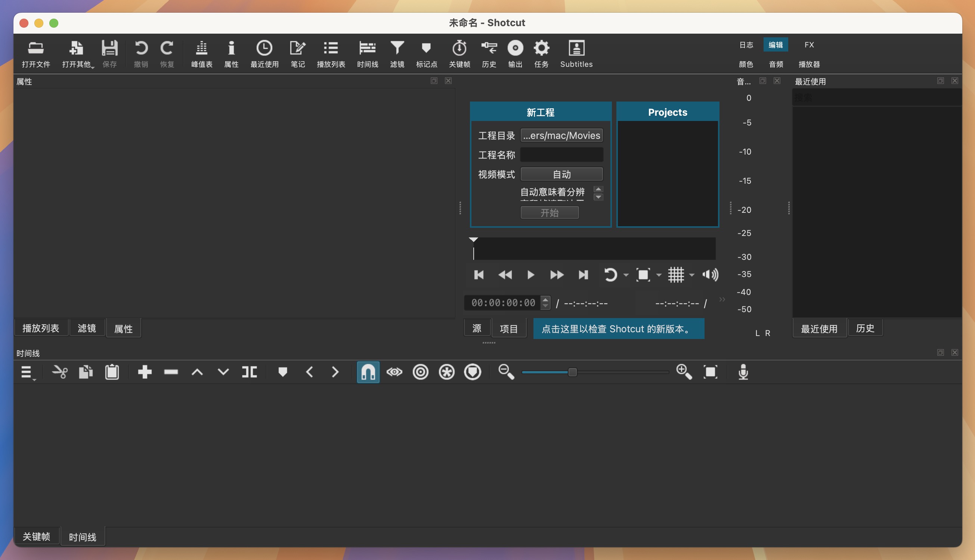Switch to 颜色 layout
The height and width of the screenshot is (560, 975).
746,64
